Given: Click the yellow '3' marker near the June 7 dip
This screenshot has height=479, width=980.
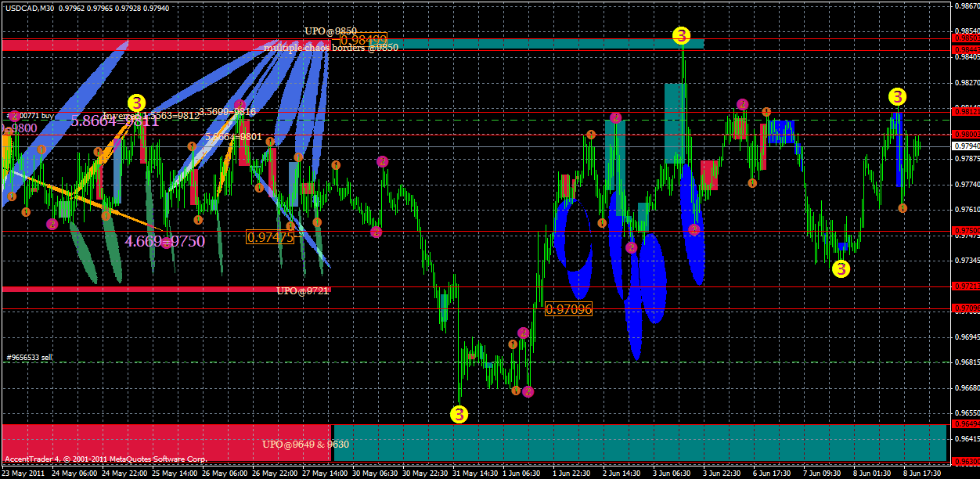Looking at the screenshot, I should coord(841,268).
